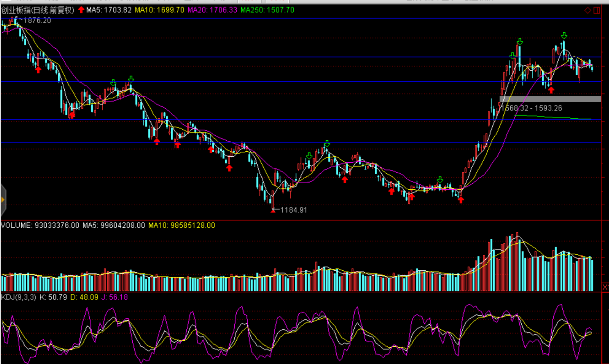Screen dimensions: 609x364
Task: Click the red diamond icon at top right
Action: tap(588, 10)
